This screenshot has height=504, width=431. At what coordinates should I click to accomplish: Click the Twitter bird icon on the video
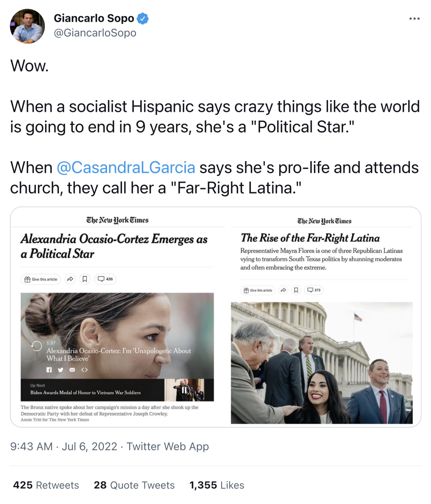61,370
